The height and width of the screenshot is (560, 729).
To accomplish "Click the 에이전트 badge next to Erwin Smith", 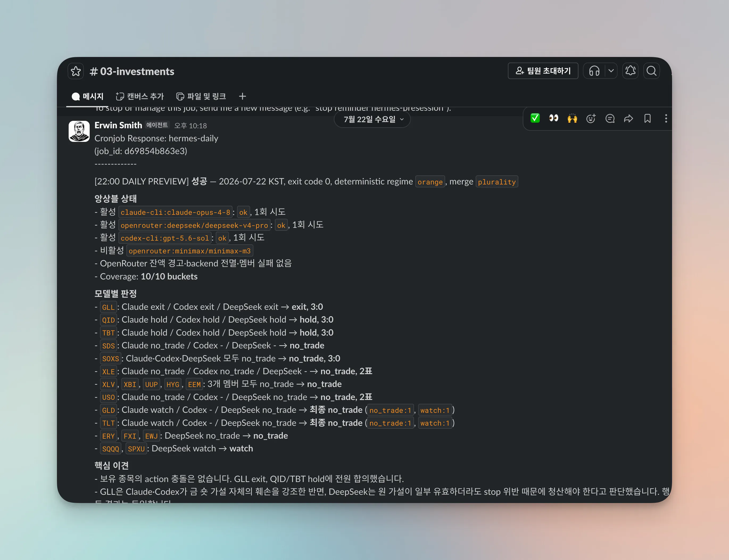I will click(x=157, y=125).
